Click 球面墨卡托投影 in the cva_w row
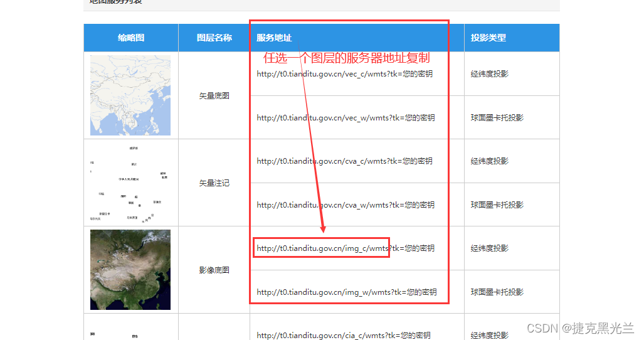Screen dimensions: 644x340 click(497, 205)
